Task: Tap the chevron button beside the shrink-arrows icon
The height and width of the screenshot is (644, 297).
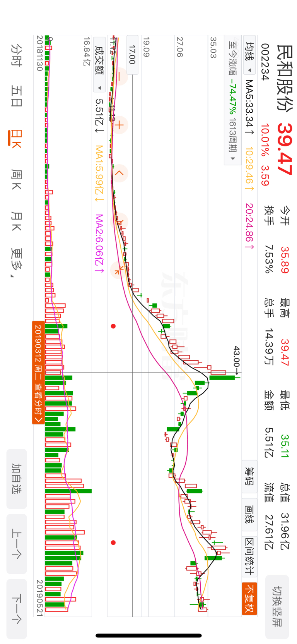Action: pos(119,222)
